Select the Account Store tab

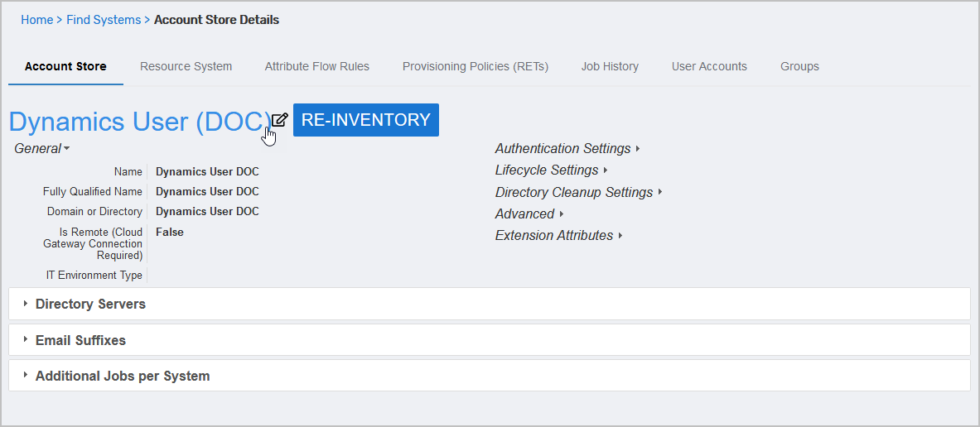tap(65, 66)
